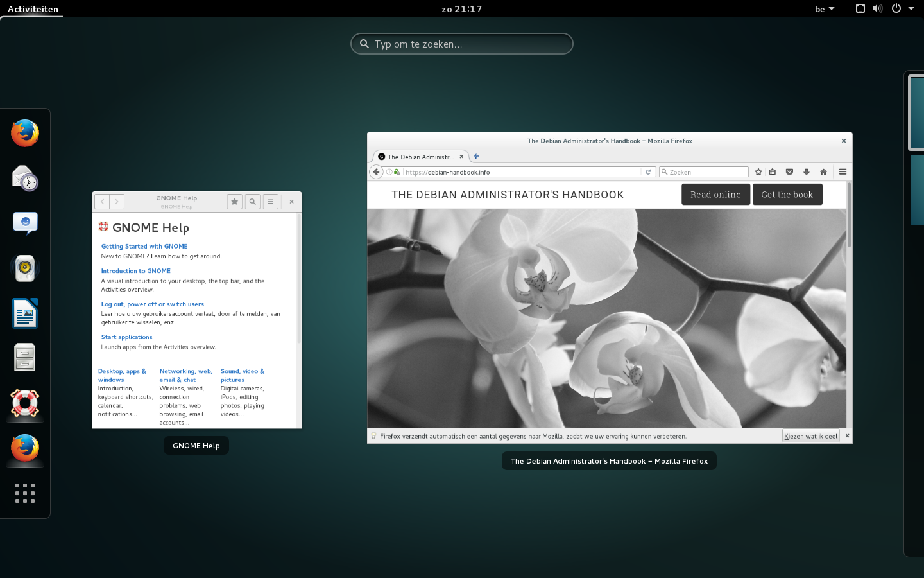Select GNOME Help window caption label
The image size is (924, 578).
point(196,446)
